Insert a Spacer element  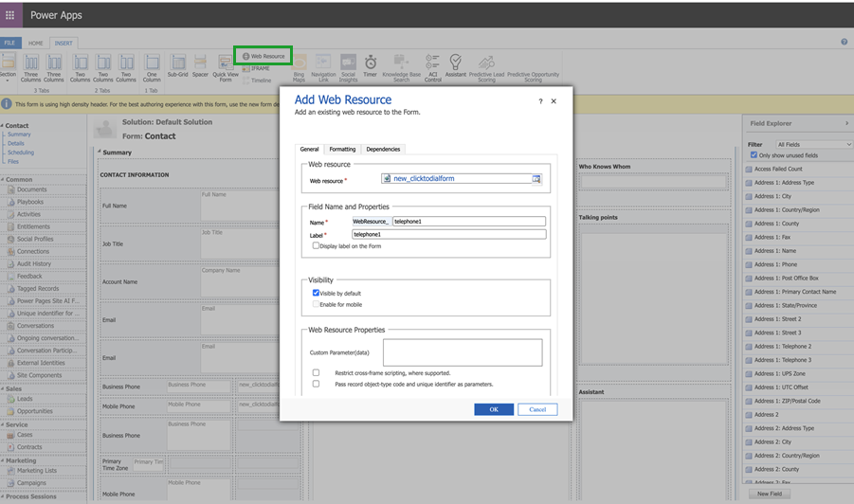click(x=200, y=65)
